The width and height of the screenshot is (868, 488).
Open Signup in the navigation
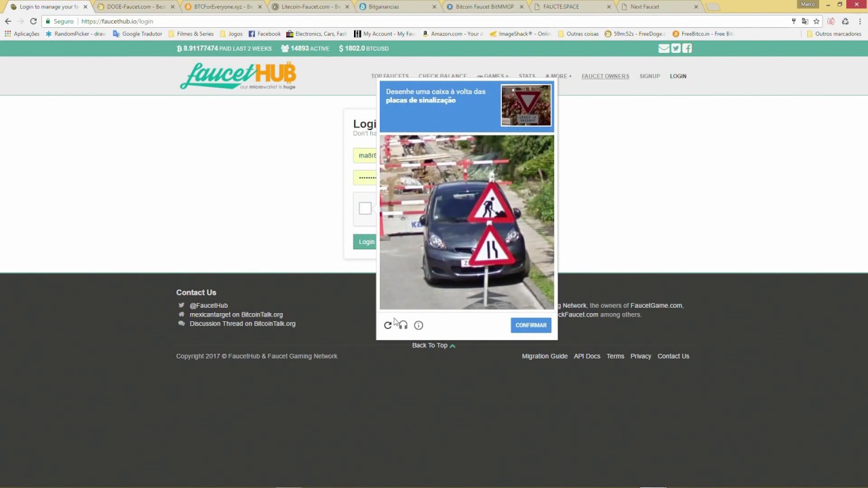[x=650, y=76]
